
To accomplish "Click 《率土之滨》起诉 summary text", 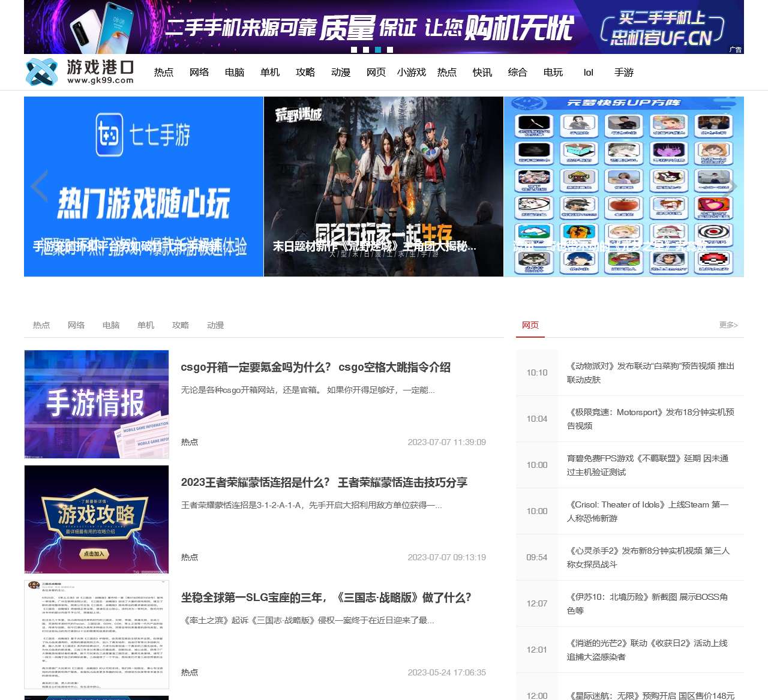I will click(x=307, y=620).
